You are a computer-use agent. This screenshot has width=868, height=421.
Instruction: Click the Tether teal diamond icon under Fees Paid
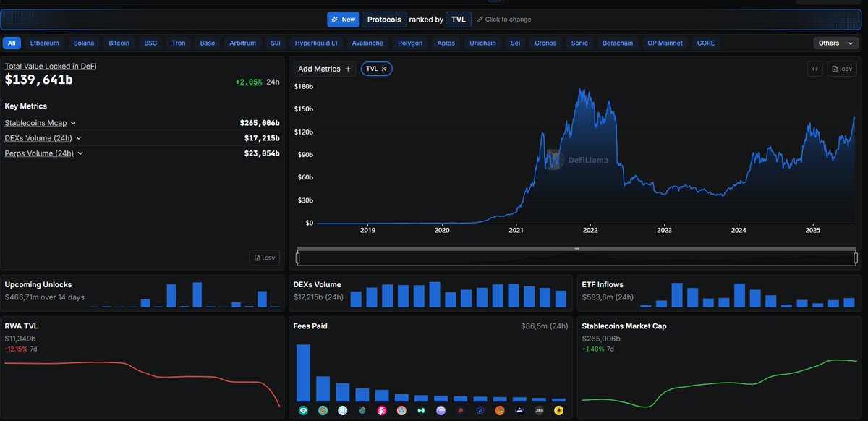tap(303, 410)
